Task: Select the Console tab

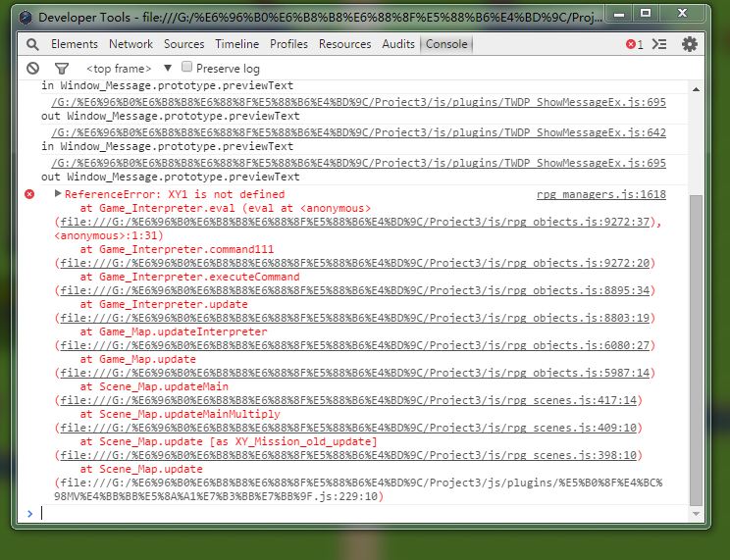Action: 446,44
